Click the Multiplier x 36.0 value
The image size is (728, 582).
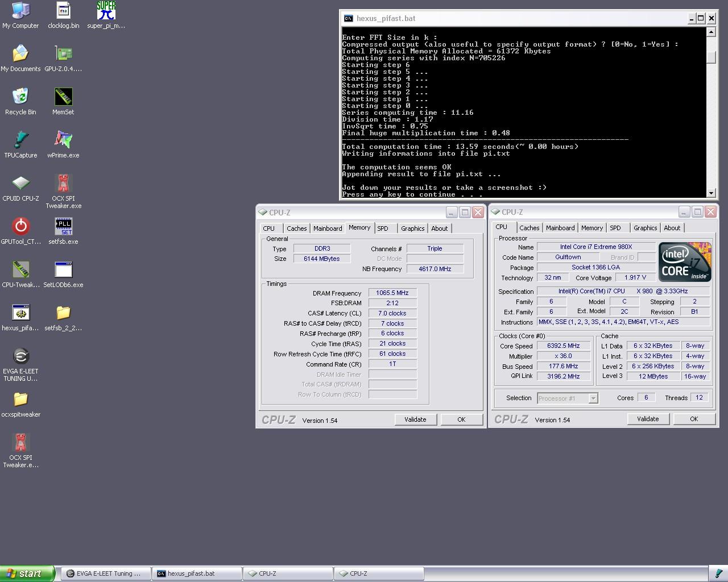click(x=563, y=356)
